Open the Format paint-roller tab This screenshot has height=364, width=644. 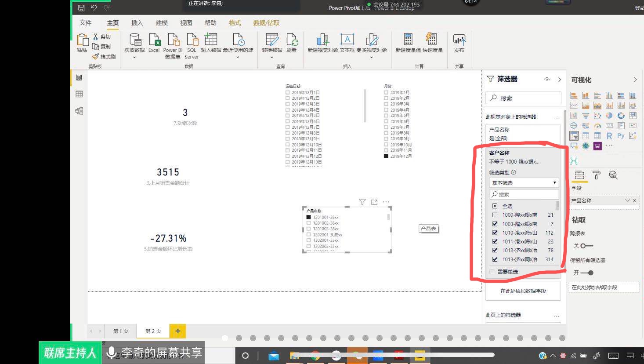596,175
